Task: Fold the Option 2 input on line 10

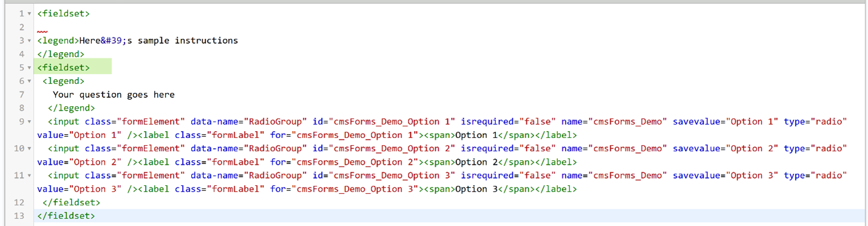Action: click(x=30, y=148)
